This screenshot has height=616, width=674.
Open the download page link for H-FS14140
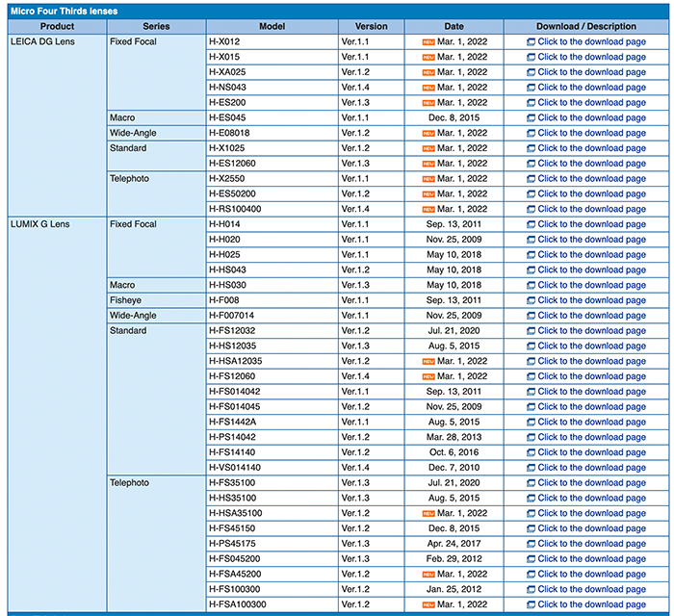(591, 452)
